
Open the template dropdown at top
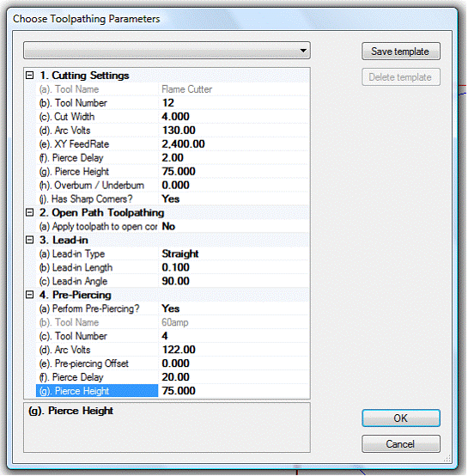tap(167, 51)
